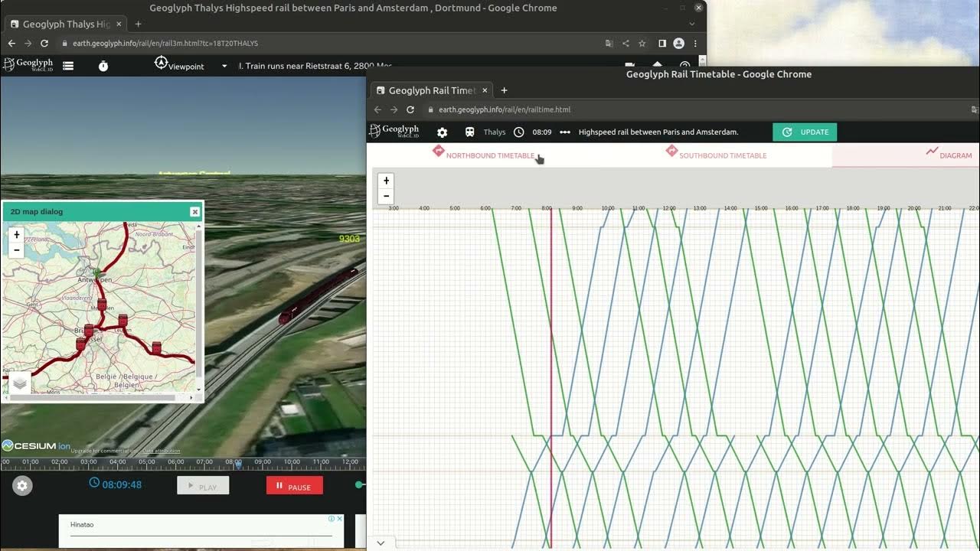
Task: Open the layers switcher in 2D map
Action: 20,383
